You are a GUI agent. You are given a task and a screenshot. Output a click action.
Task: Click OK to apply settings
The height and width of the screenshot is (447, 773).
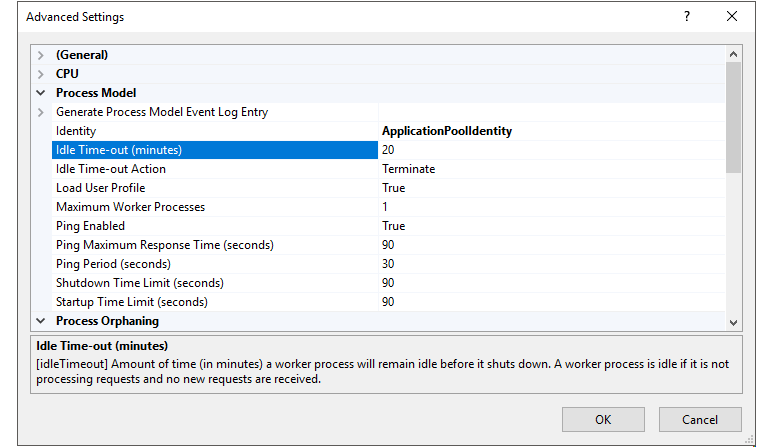[602, 419]
